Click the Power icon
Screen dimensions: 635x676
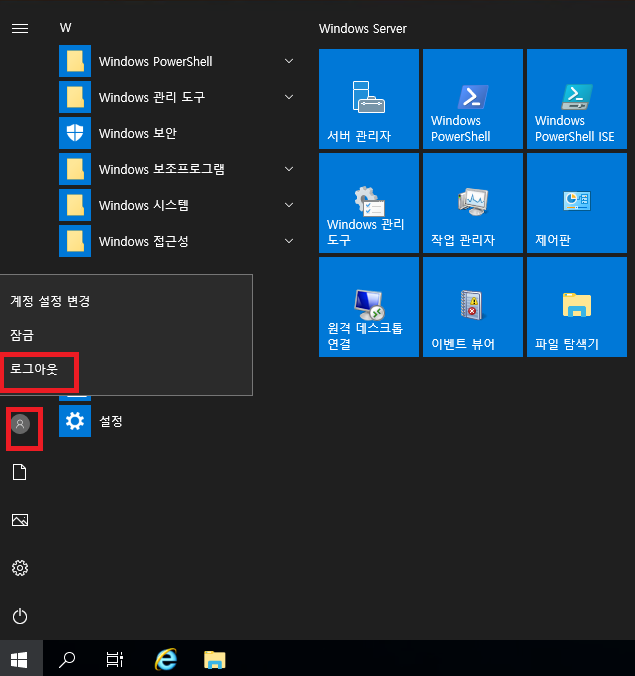(20, 616)
